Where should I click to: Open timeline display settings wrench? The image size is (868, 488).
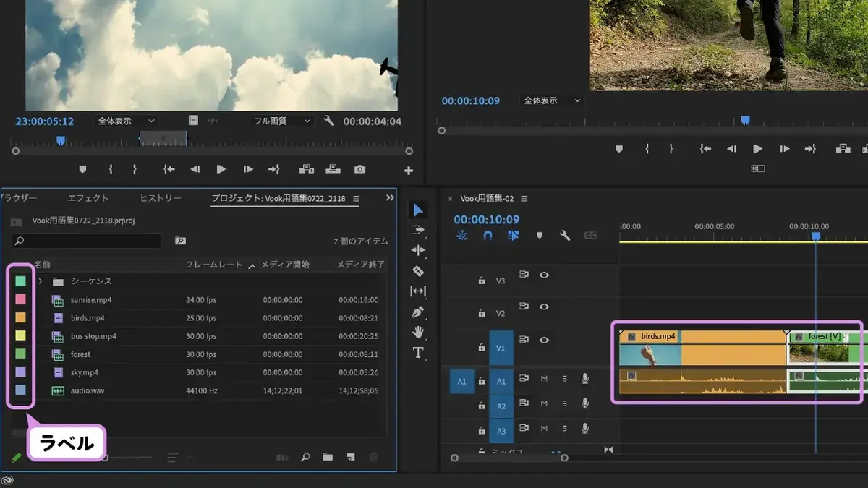click(565, 236)
